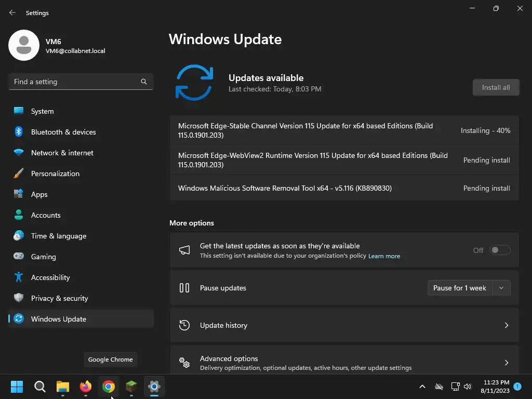532x399 pixels.
Task: Open Network & internet category
Action: coord(81,153)
